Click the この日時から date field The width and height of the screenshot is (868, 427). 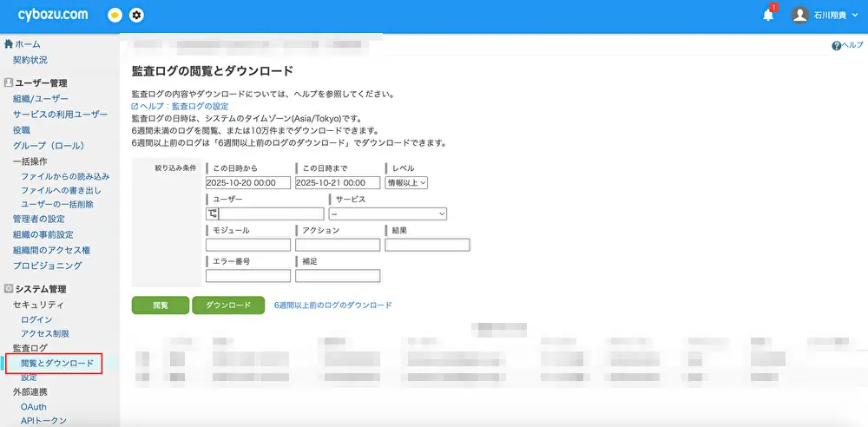(x=248, y=183)
